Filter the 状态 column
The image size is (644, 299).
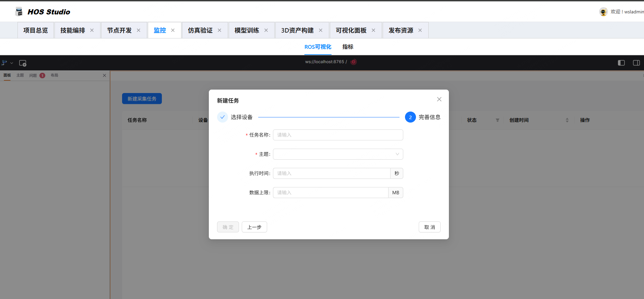click(497, 120)
